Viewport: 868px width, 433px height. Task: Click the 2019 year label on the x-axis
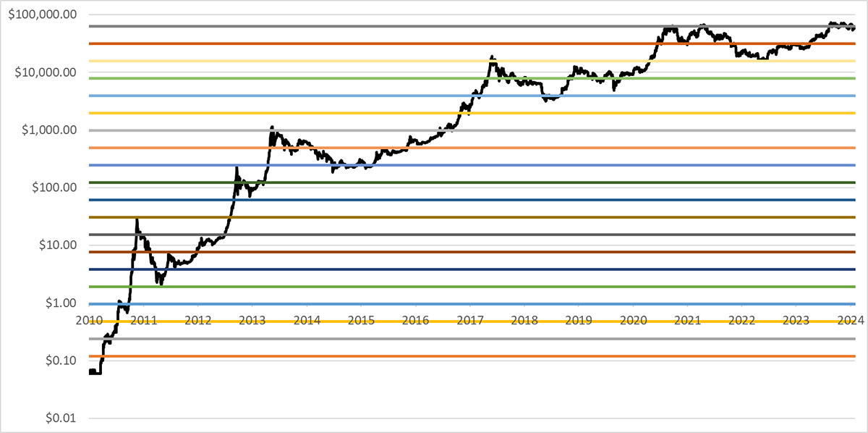tap(579, 319)
